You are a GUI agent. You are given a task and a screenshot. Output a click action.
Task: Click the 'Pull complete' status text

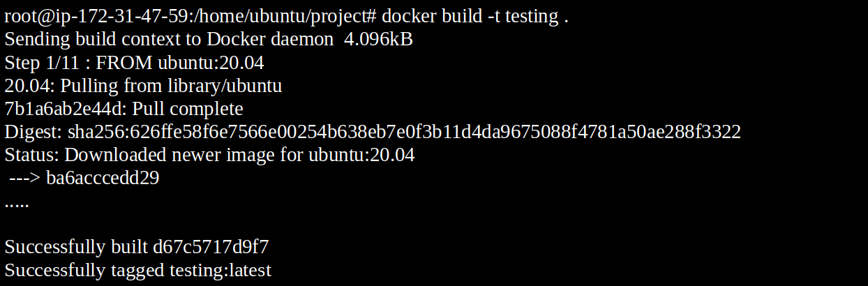188,109
